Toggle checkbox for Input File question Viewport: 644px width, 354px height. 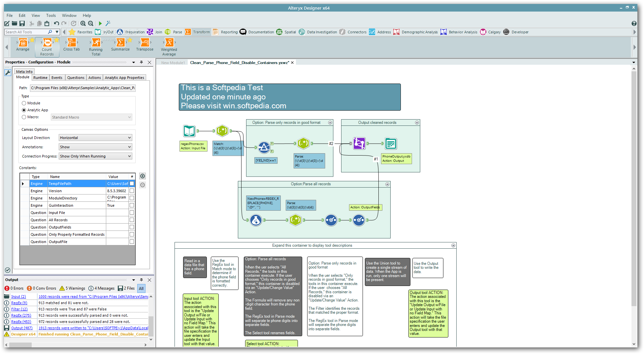(x=132, y=213)
